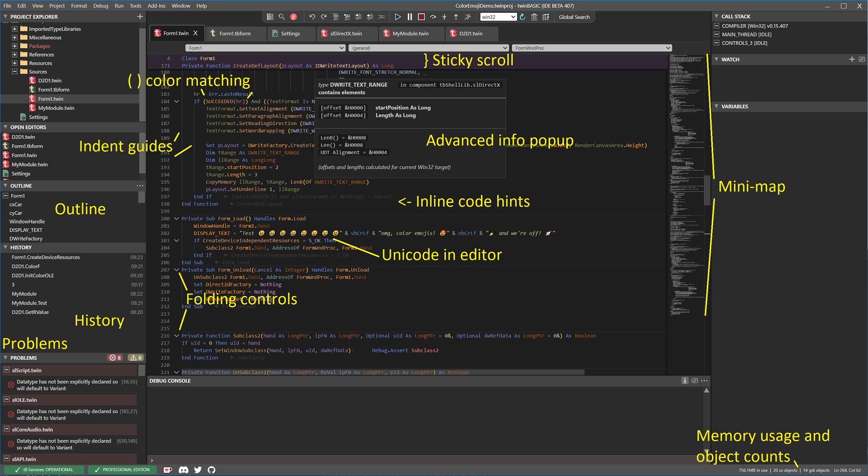Open the Discord icon in status bar
Screen dimensions: 868x476
tap(183, 470)
